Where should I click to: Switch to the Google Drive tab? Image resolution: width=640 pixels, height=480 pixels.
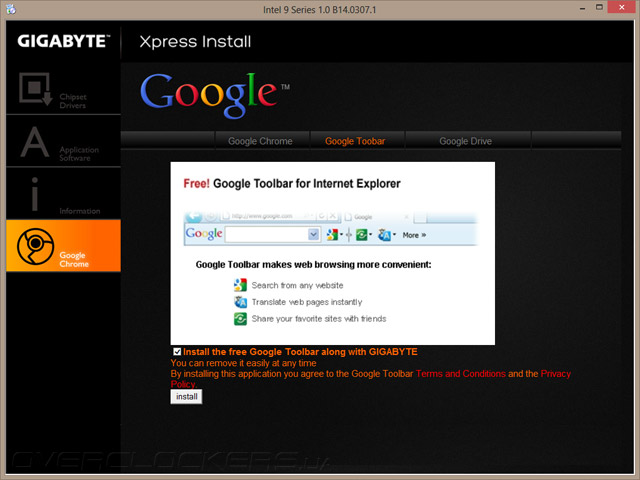point(466,141)
